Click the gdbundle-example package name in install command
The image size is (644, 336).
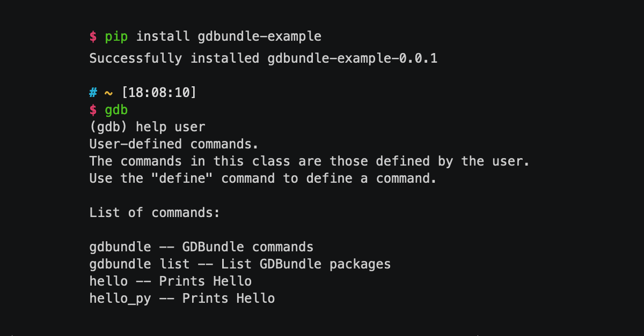(x=260, y=36)
